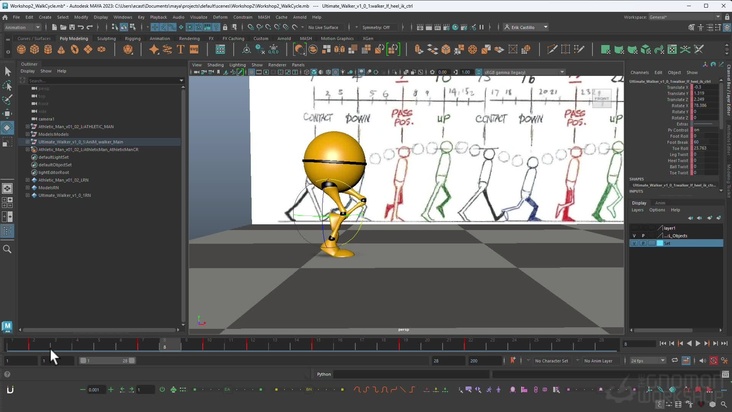Image resolution: width=732 pixels, height=412 pixels.
Task: Switch to the Anim layer tab
Action: pyautogui.click(x=660, y=203)
